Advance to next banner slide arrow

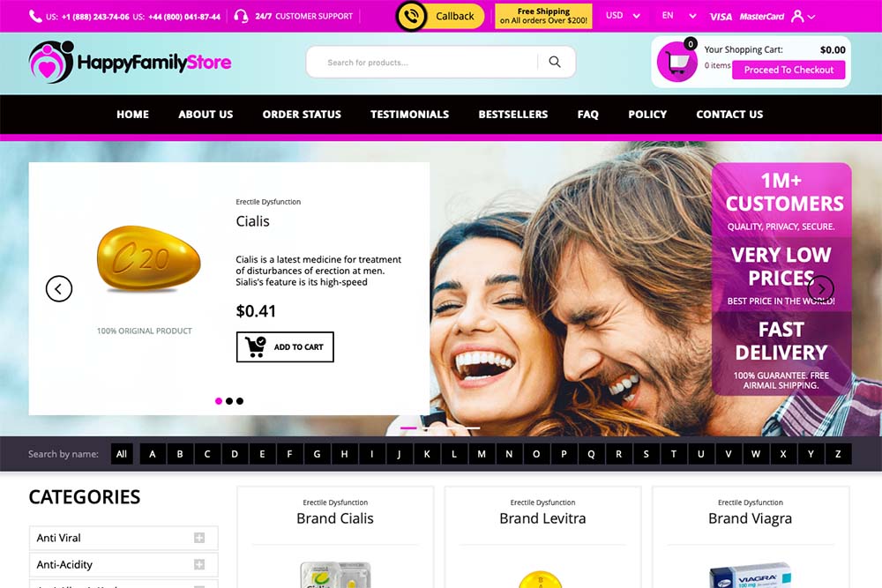click(x=820, y=289)
